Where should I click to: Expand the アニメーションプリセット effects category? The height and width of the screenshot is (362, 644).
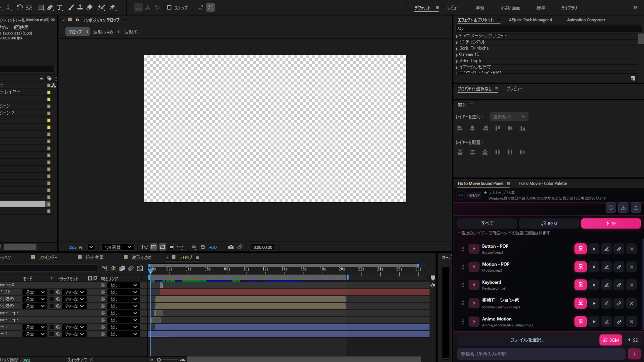tap(456, 36)
